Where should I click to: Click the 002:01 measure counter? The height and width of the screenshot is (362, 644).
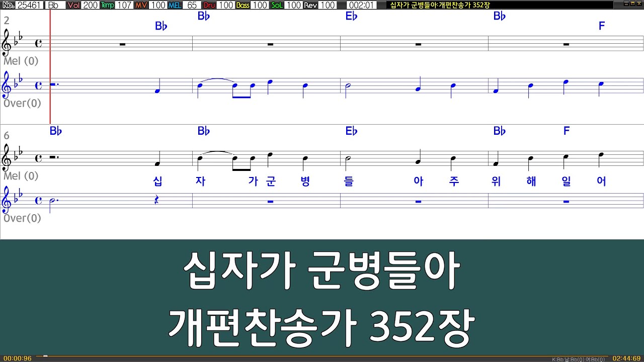pyautogui.click(x=361, y=5)
